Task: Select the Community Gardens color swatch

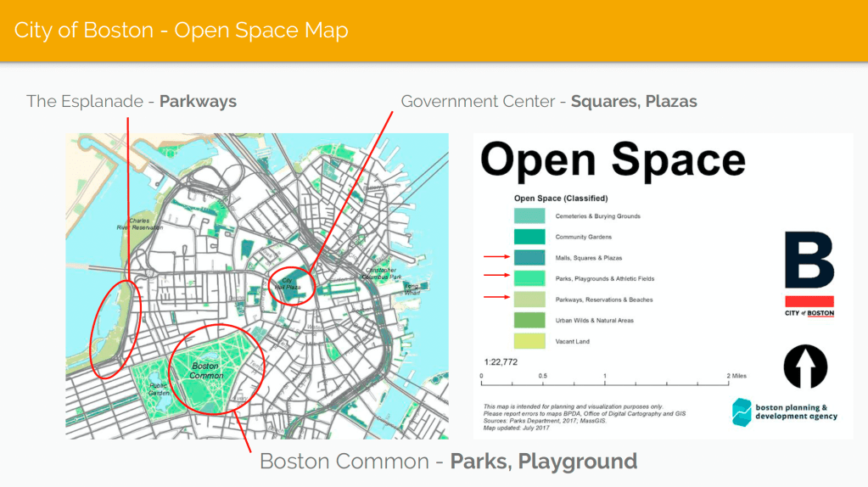Action: pyautogui.click(x=529, y=237)
